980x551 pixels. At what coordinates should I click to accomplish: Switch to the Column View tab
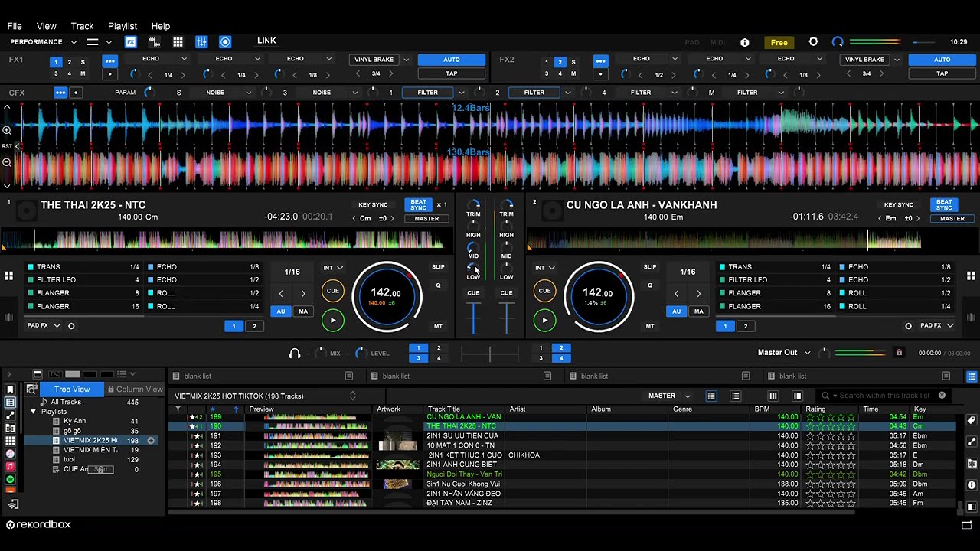[135, 390]
